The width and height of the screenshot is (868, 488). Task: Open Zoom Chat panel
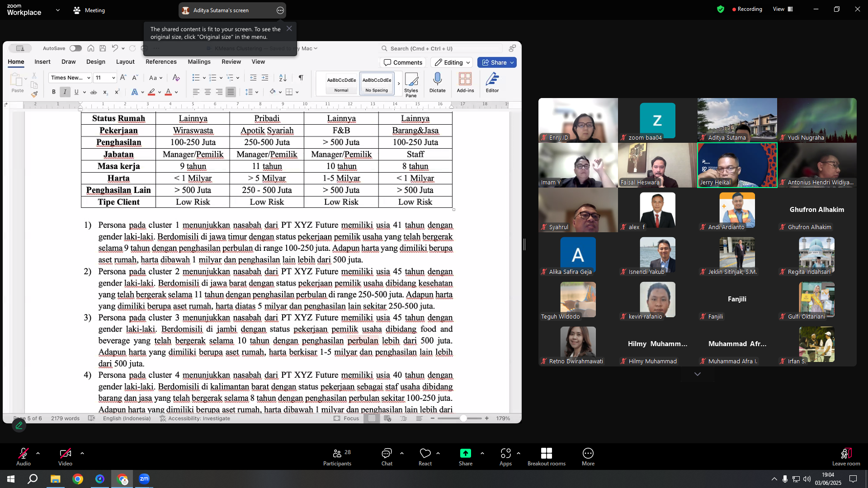coord(387,457)
